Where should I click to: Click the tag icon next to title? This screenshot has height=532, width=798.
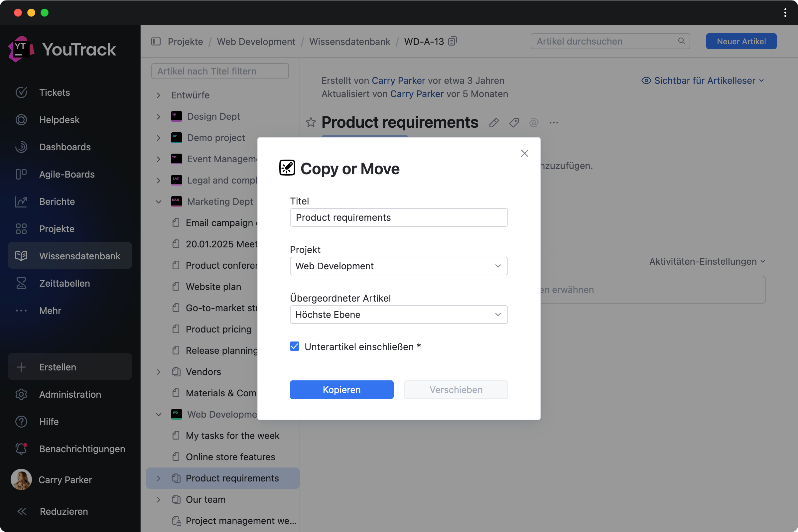(x=514, y=123)
